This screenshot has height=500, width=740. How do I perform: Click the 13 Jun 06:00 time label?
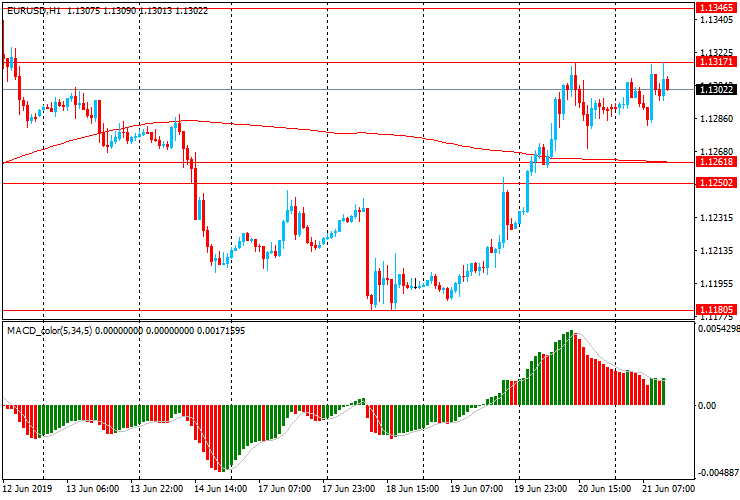point(92,488)
